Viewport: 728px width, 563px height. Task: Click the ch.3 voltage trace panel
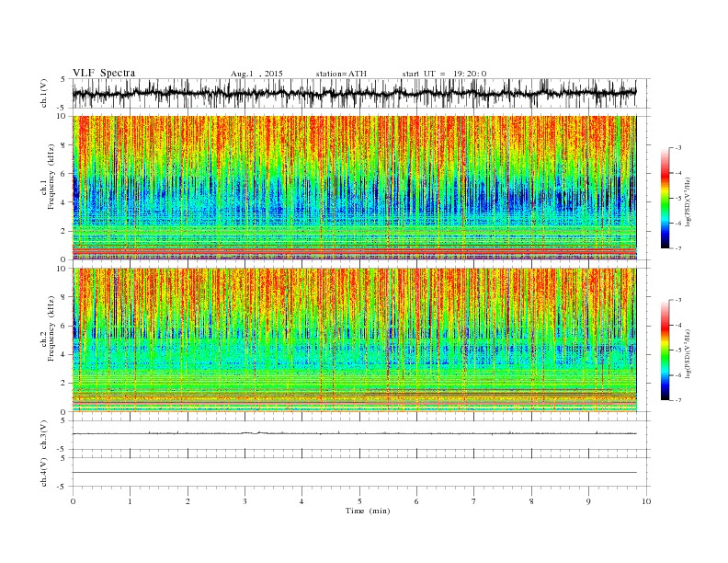[x=361, y=435]
